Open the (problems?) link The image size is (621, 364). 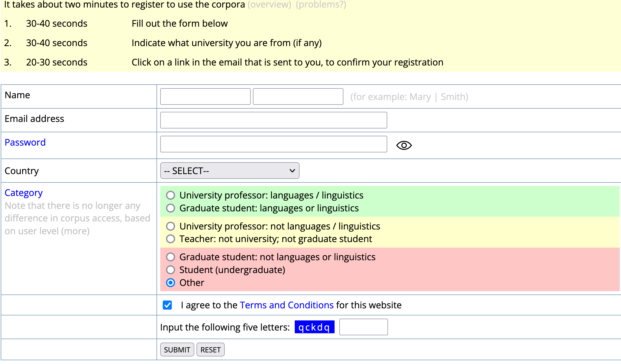[321, 5]
